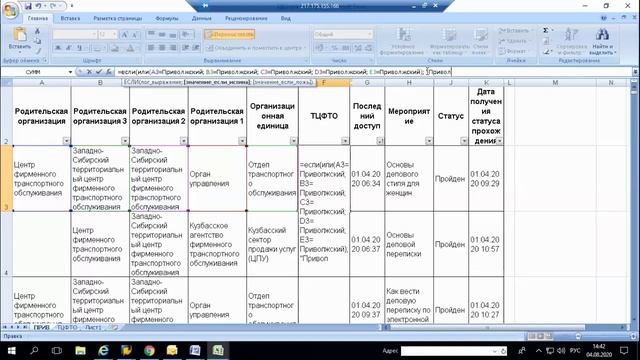Switch to Формулы ribbon tab
Image resolution: width=640 pixels, height=360 pixels.
click(x=167, y=18)
